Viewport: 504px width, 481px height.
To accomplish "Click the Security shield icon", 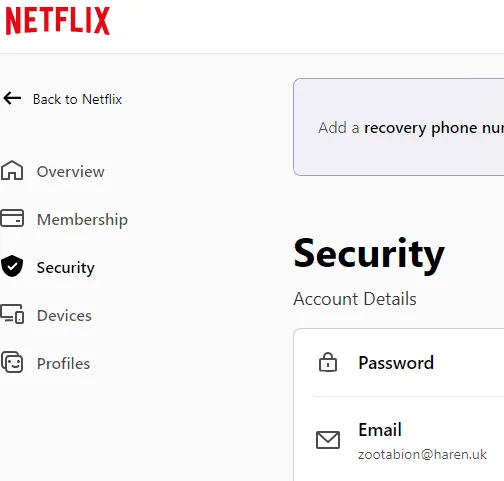I will click(12, 266).
